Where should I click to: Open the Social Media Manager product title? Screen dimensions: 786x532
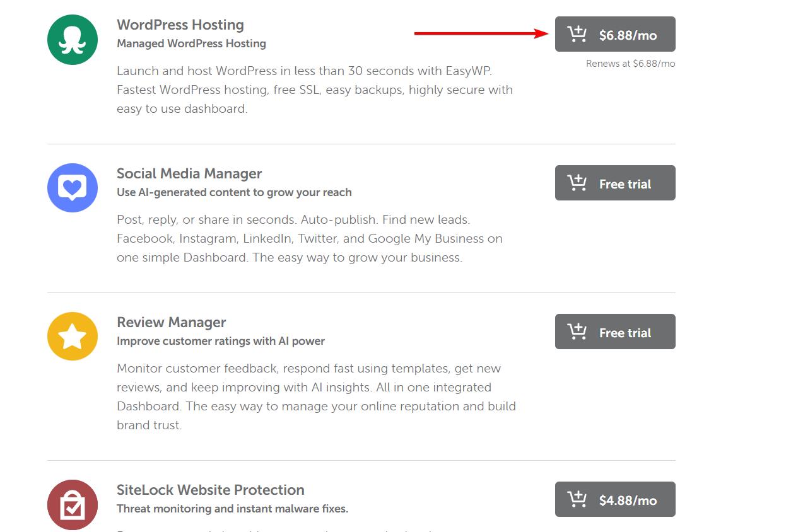189,173
